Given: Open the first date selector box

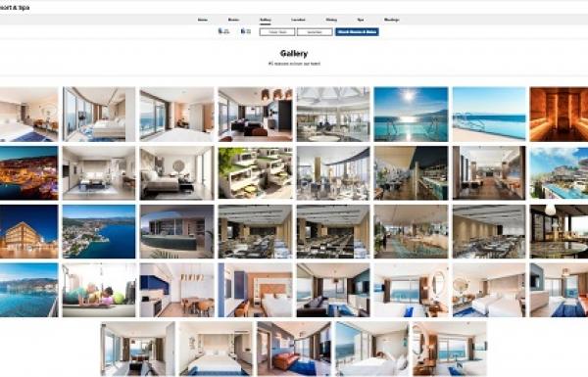Looking at the screenshot, I should pos(277,32).
